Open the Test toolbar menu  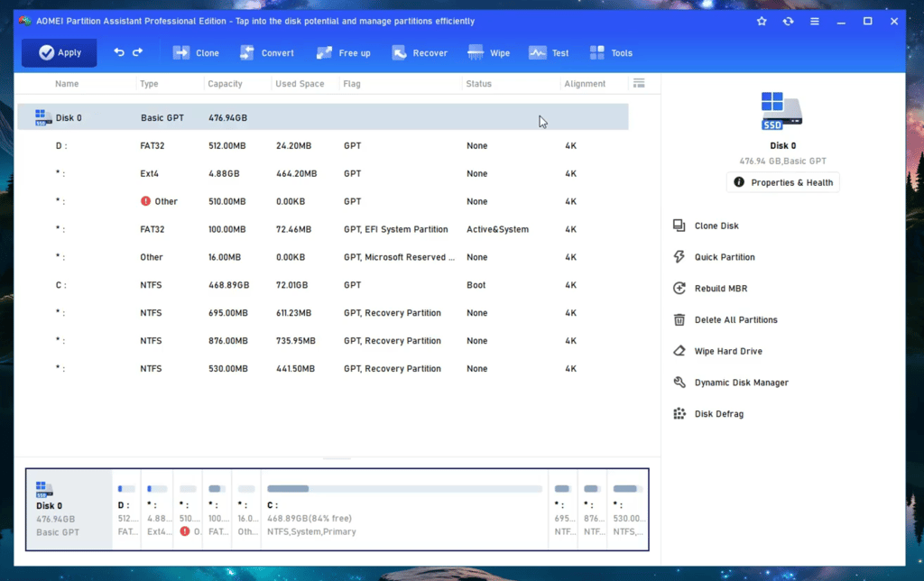coord(549,53)
